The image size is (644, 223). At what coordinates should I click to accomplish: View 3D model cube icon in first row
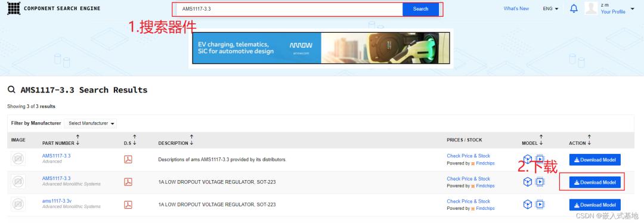(528, 159)
